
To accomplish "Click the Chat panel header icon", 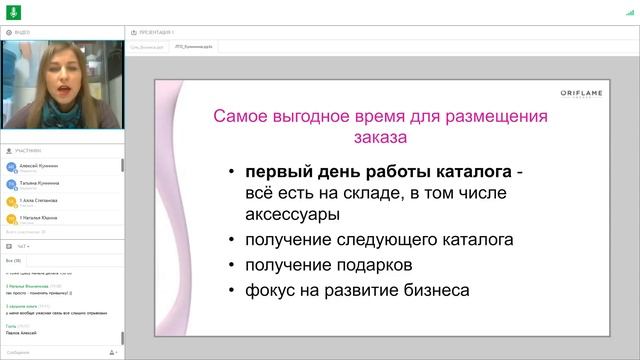I will 9,247.
